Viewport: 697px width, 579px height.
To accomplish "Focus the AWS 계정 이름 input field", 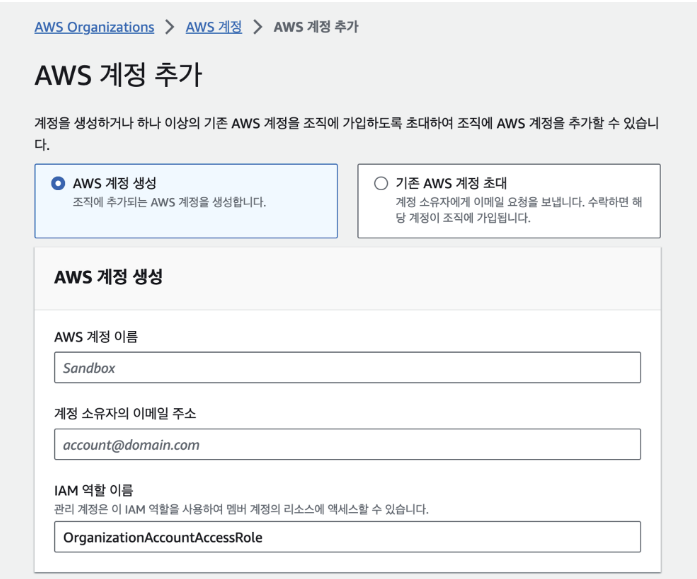I will (347, 367).
